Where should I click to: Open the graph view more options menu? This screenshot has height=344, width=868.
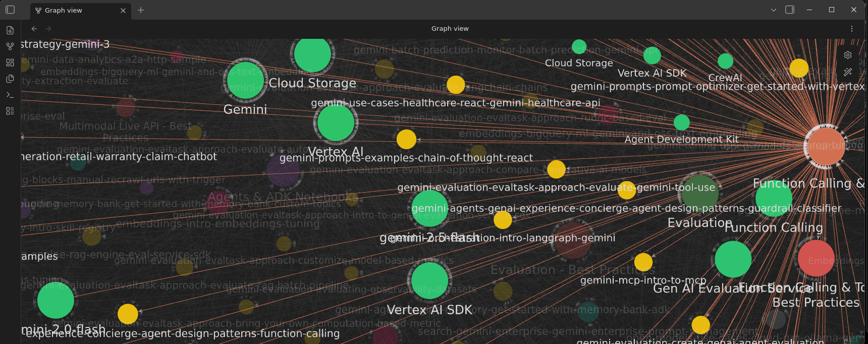click(852, 29)
